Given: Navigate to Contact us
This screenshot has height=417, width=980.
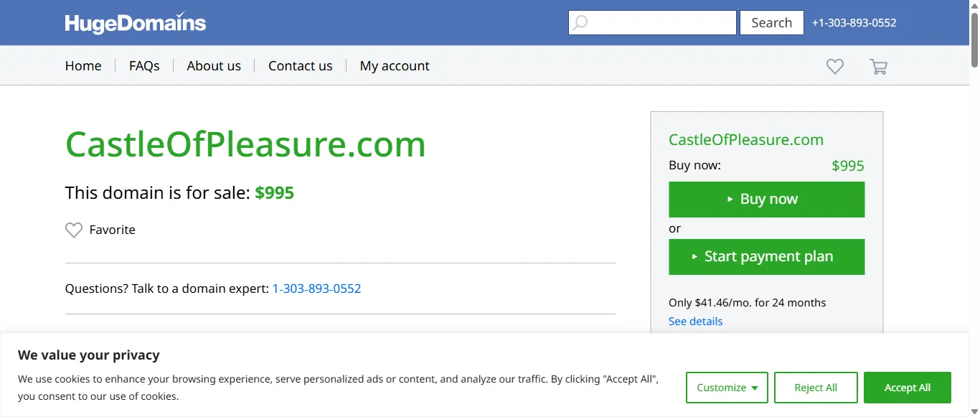Looking at the screenshot, I should point(300,66).
